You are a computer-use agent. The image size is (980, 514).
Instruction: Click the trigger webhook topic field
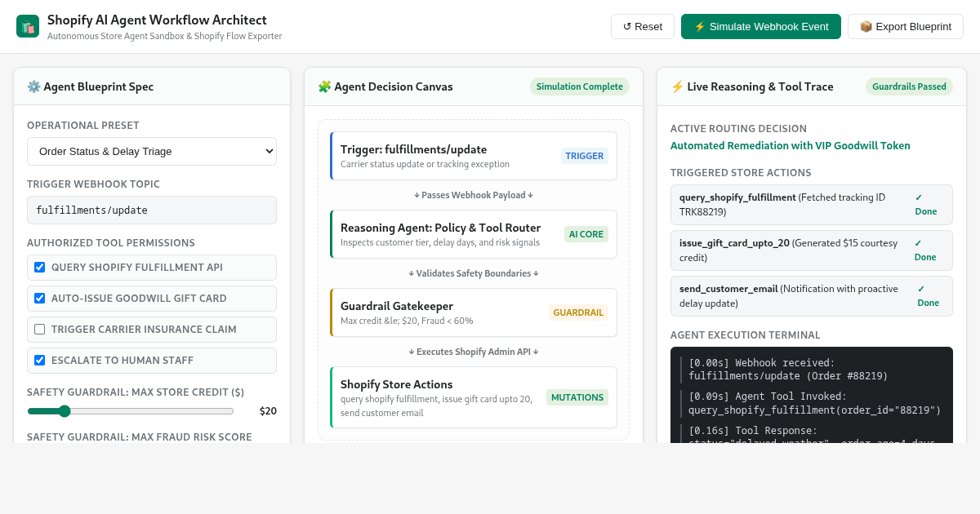tap(152, 210)
